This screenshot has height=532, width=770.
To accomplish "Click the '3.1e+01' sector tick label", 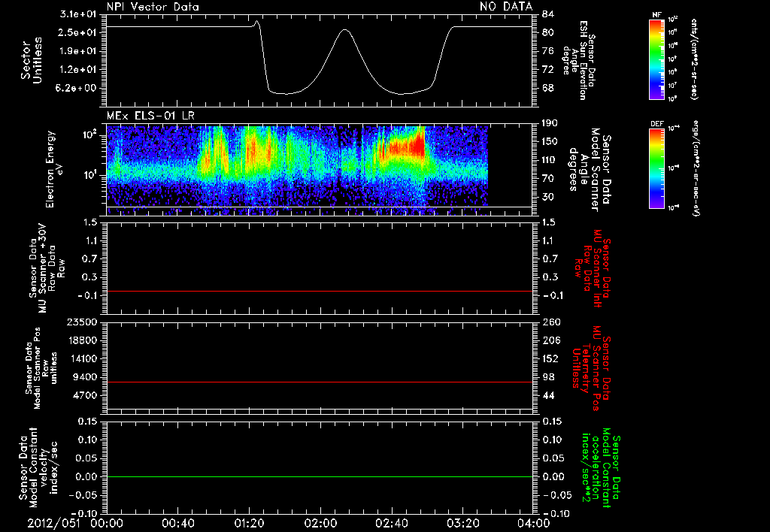I will 77,14.
